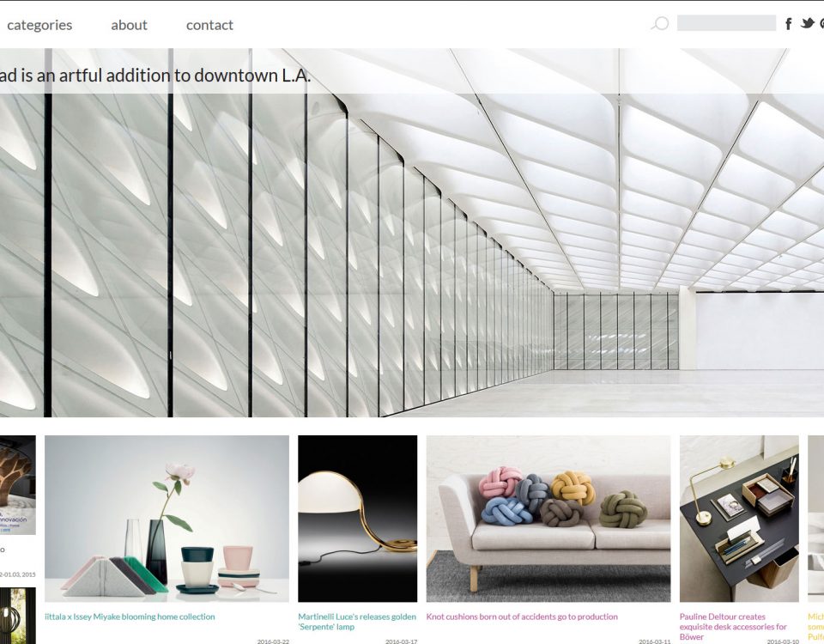Viewport: 824px width, 644px height.
Task: Click the desk accessories photo thumbnail
Action: tap(739, 519)
